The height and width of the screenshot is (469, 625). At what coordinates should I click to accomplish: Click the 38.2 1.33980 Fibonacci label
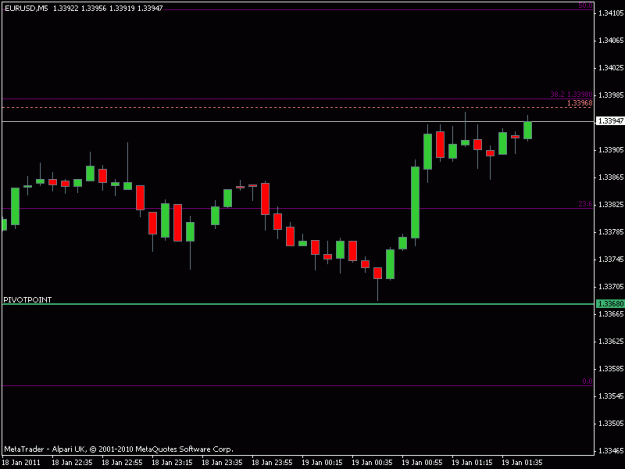tap(571, 94)
